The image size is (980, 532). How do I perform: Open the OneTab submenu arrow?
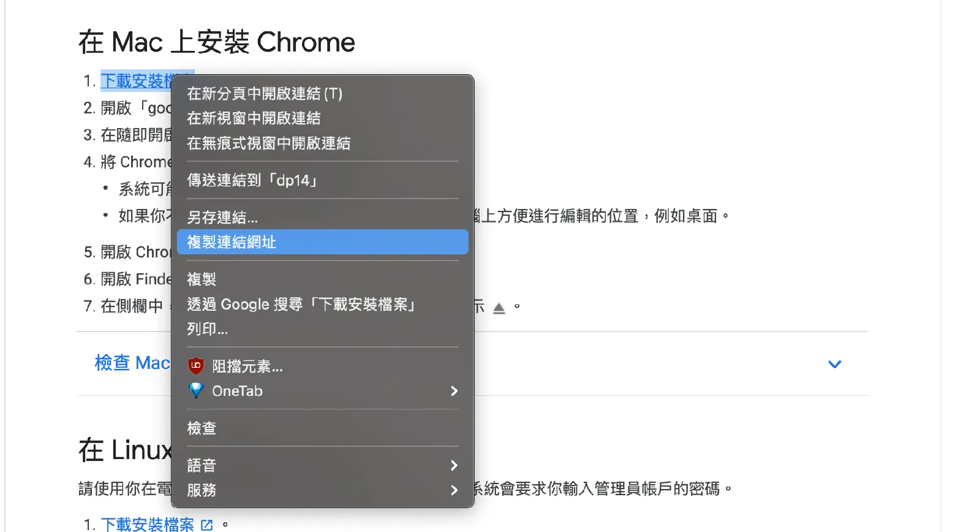tap(454, 391)
